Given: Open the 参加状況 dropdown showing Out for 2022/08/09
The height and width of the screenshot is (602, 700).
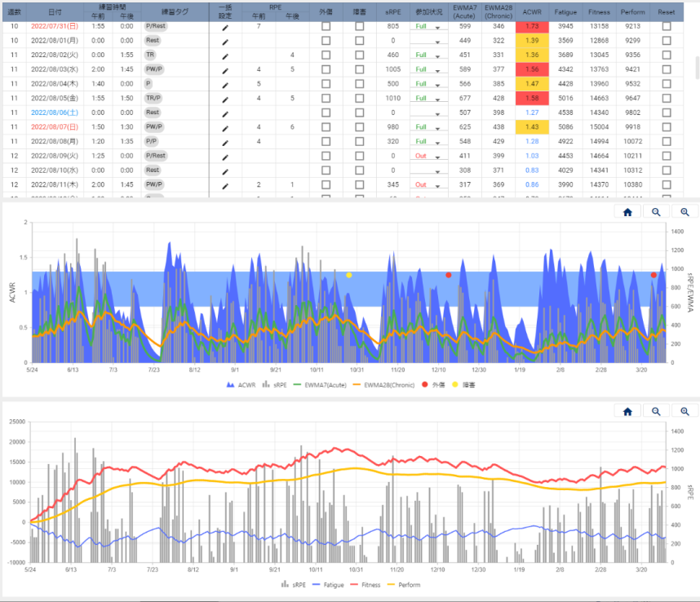Looking at the screenshot, I should point(429,155).
